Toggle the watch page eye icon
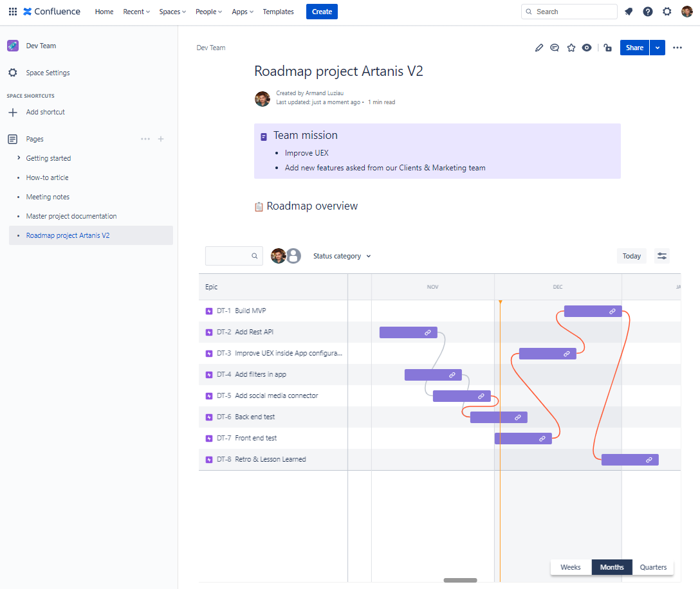Image resolution: width=700 pixels, height=589 pixels. point(587,48)
